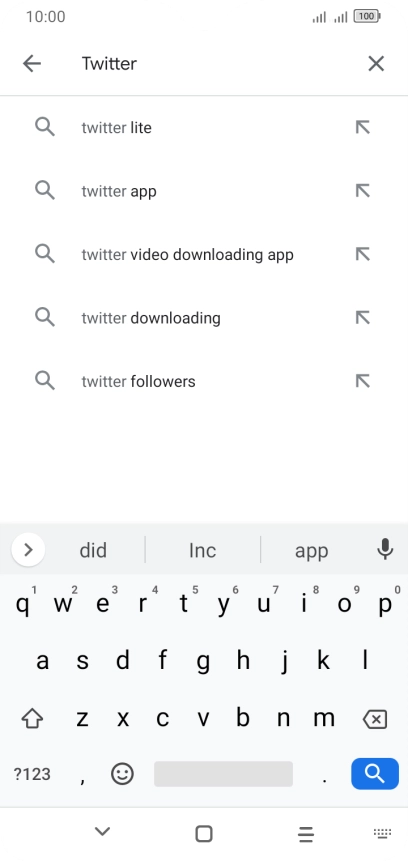This screenshot has width=408, height=861.
Task: Tap the microphone voice input icon
Action: tap(385, 549)
